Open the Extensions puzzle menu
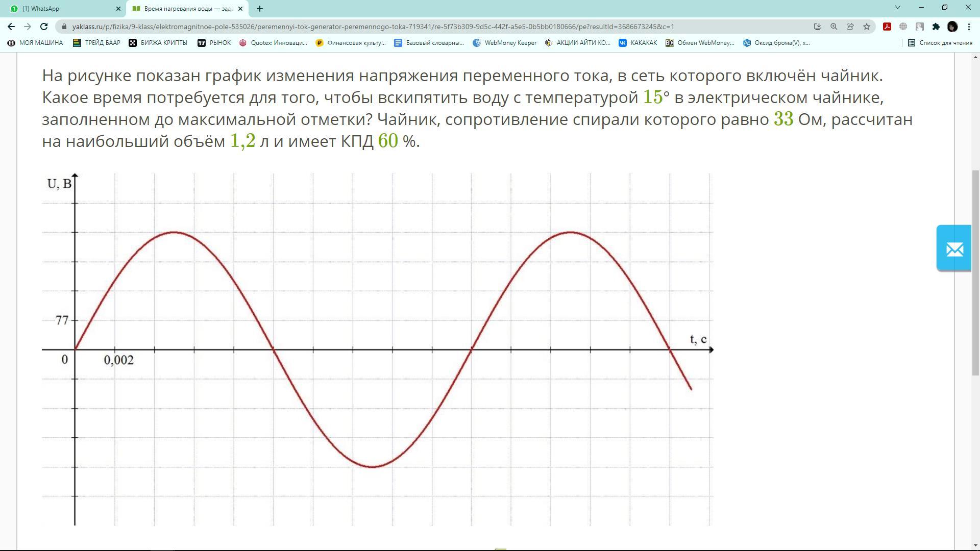 936,27
